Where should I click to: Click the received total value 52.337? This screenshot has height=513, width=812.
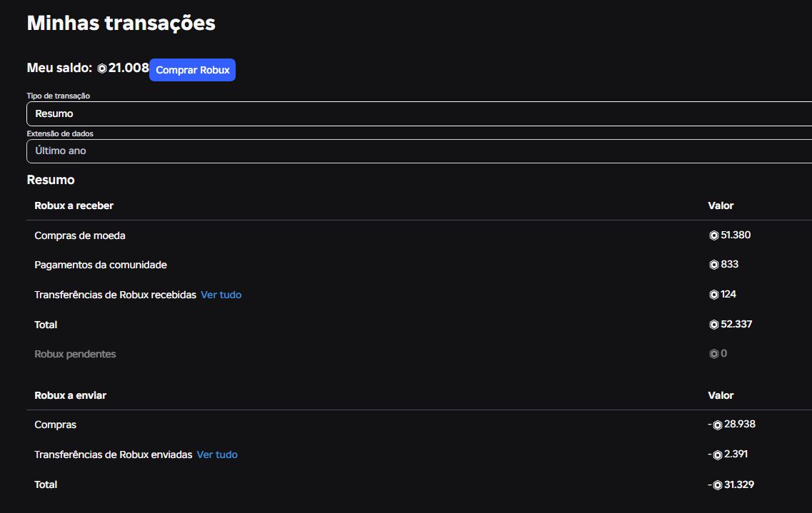point(736,324)
